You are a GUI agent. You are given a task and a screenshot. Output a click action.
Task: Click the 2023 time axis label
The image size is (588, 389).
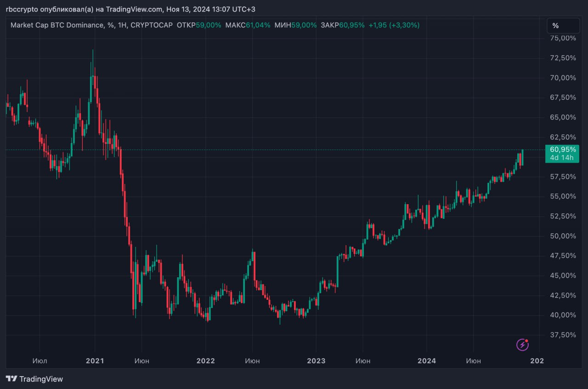coord(316,361)
